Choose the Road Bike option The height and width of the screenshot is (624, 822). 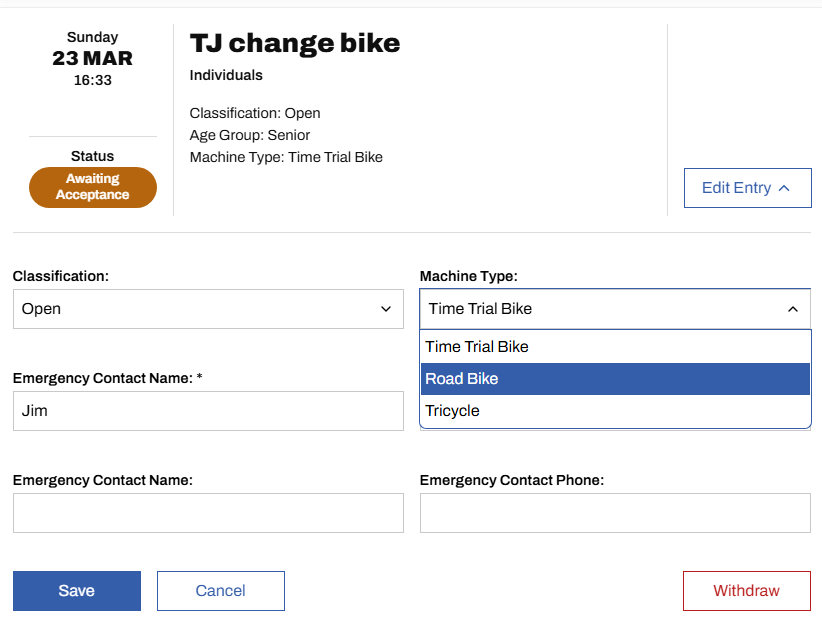coord(462,379)
